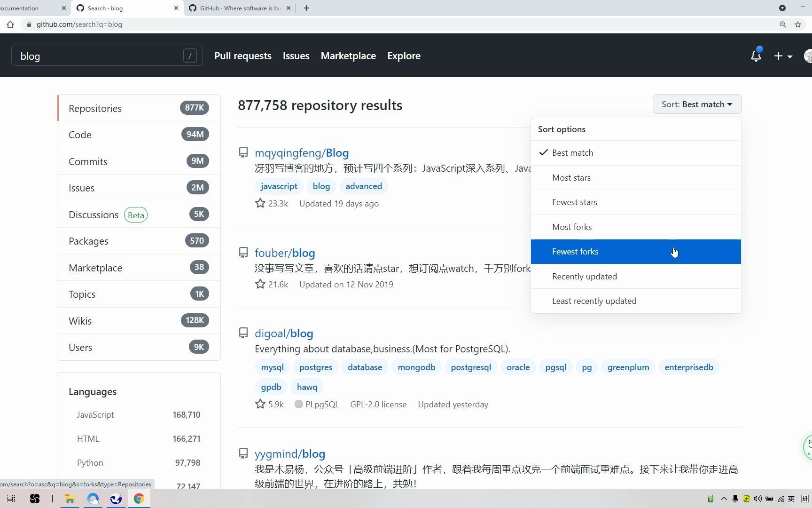Click the star icon showing 21.6k

coord(260,284)
